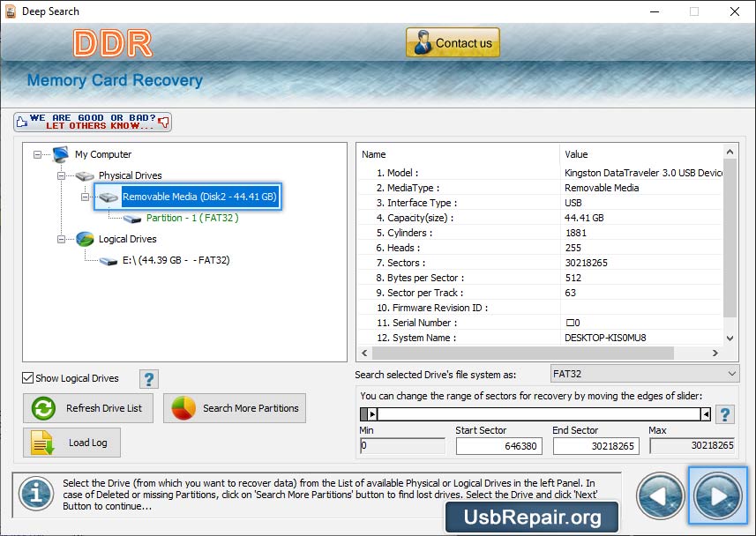The image size is (756, 536).
Task: Click the vertical scrollbar thumb of properties
Action: coord(730,238)
